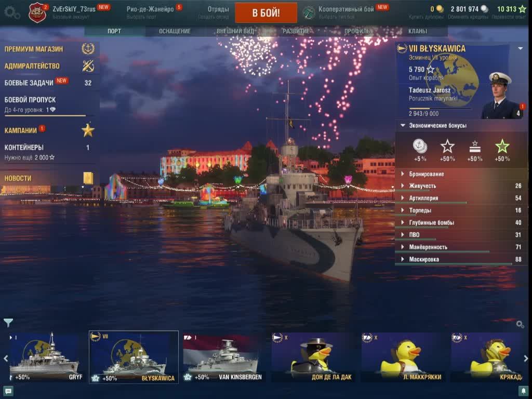Viewport: 532px width, 399px height.
Task: Open the settings gear icon top-left
Action: tap(11, 12)
